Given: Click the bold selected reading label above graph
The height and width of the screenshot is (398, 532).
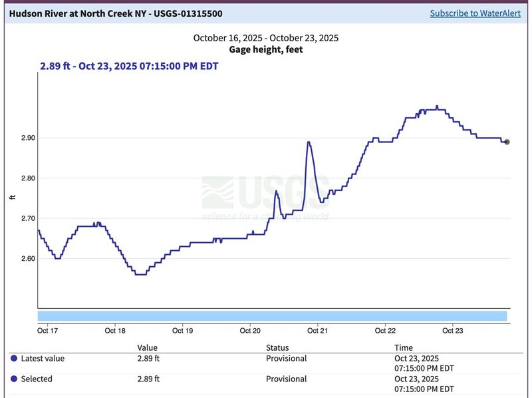Looking at the screenshot, I should click(126, 66).
